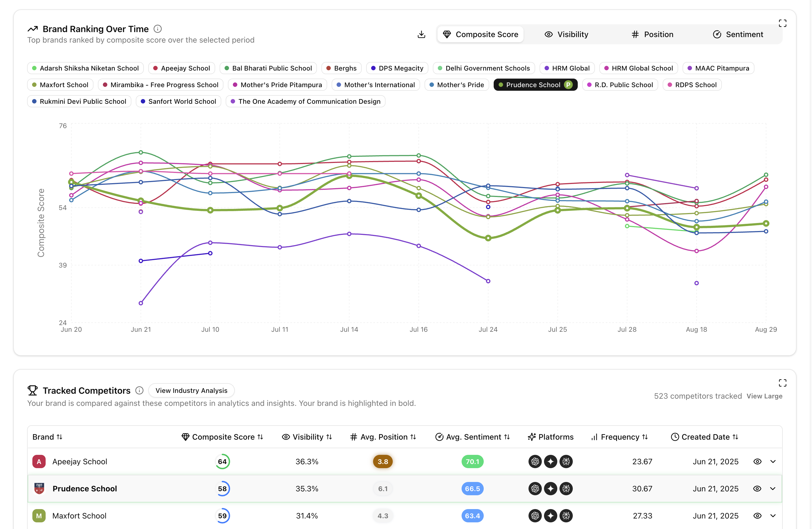Toggle The One Academy of Communication Design chip
Image resolution: width=812 pixels, height=529 pixels.
[305, 101]
